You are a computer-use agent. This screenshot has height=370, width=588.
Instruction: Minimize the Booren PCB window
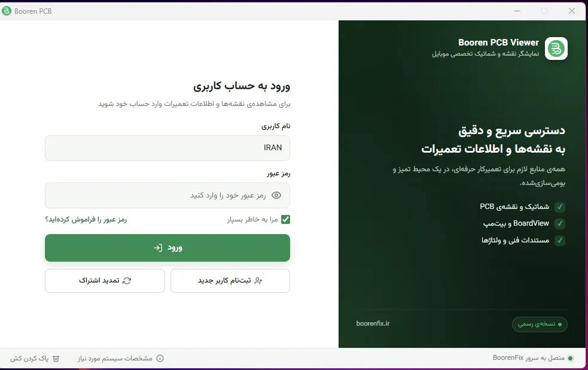coord(517,11)
